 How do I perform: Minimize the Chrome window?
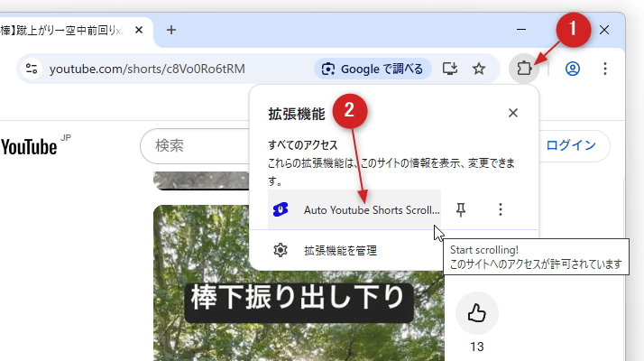(521, 30)
